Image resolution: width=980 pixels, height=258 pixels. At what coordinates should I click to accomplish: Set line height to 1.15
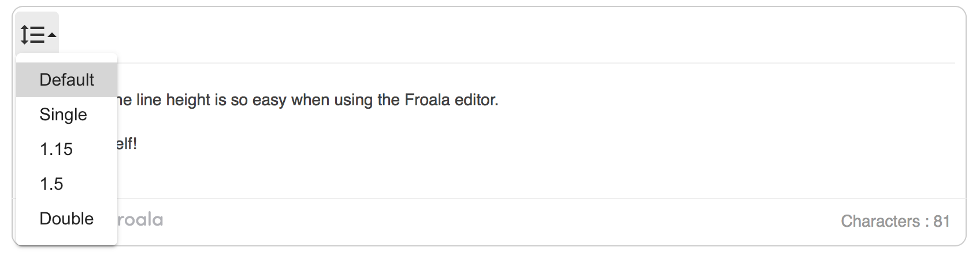pos(66,149)
